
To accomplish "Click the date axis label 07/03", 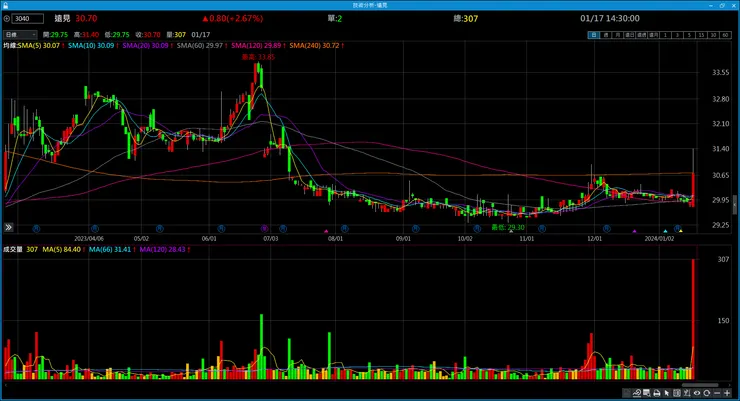I will click(270, 239).
